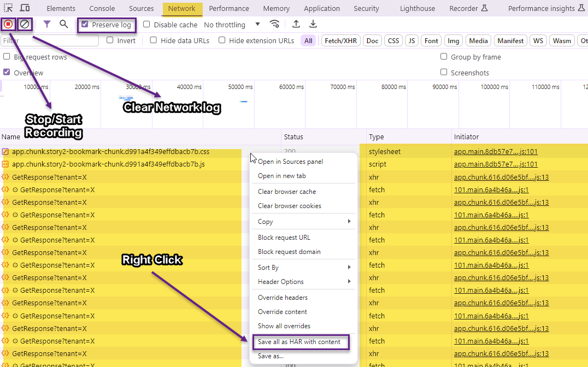Filter requests by Font type
This screenshot has width=588, height=367.
pyautogui.click(x=431, y=40)
